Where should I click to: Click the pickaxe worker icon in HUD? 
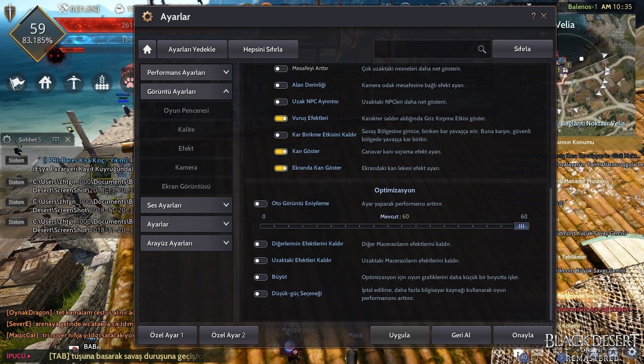tap(73, 83)
